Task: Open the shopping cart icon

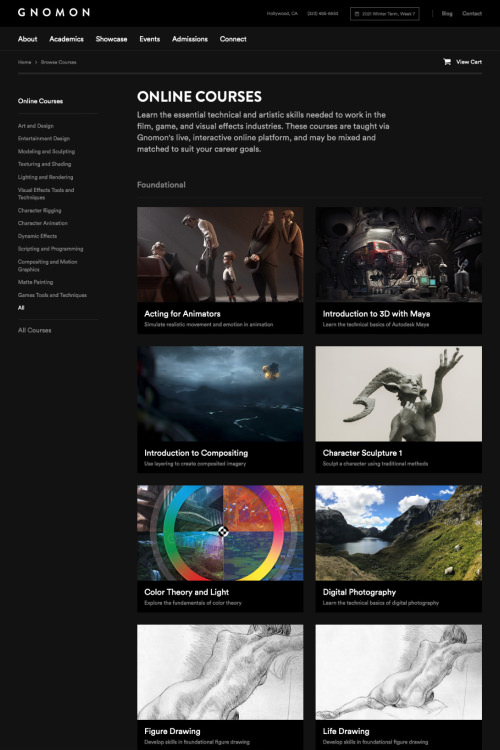Action: coord(447,62)
